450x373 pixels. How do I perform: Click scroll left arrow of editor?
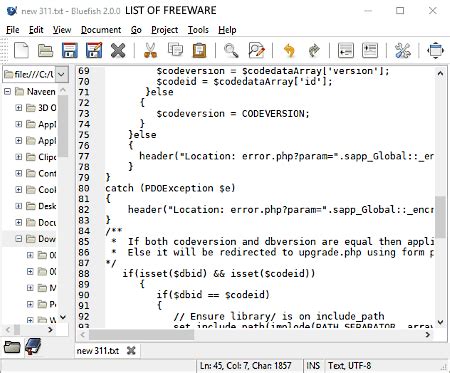(x=83, y=334)
